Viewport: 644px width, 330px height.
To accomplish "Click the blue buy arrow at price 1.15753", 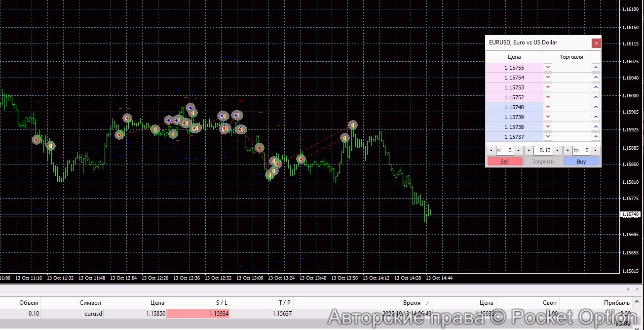I will coord(596,87).
